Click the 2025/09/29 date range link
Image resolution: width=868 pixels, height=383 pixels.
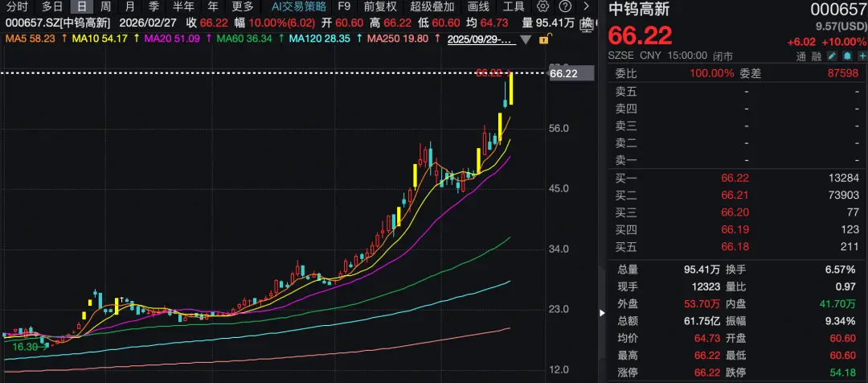(x=481, y=39)
